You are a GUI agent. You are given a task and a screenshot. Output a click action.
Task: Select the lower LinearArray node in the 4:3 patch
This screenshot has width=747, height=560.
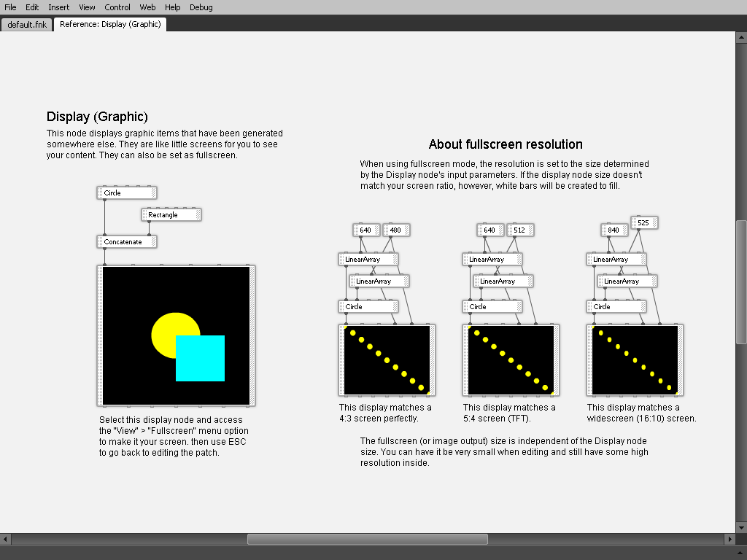(379, 281)
